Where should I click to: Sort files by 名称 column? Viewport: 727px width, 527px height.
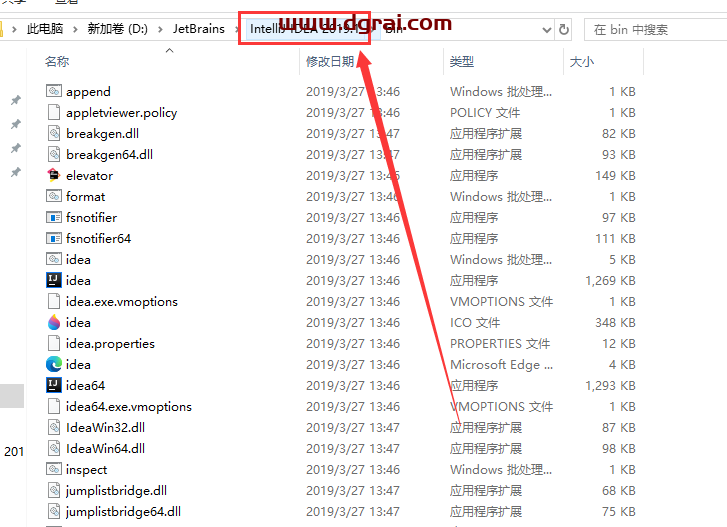click(x=57, y=61)
